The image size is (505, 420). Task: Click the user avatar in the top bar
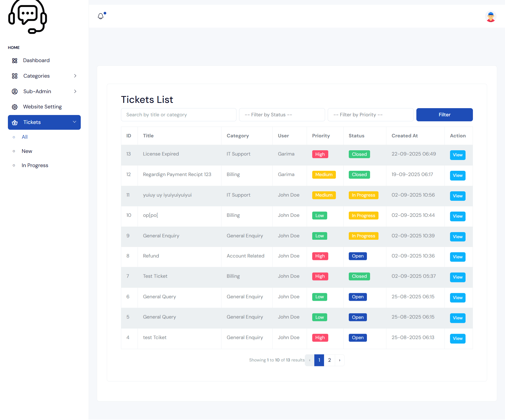tap(490, 16)
